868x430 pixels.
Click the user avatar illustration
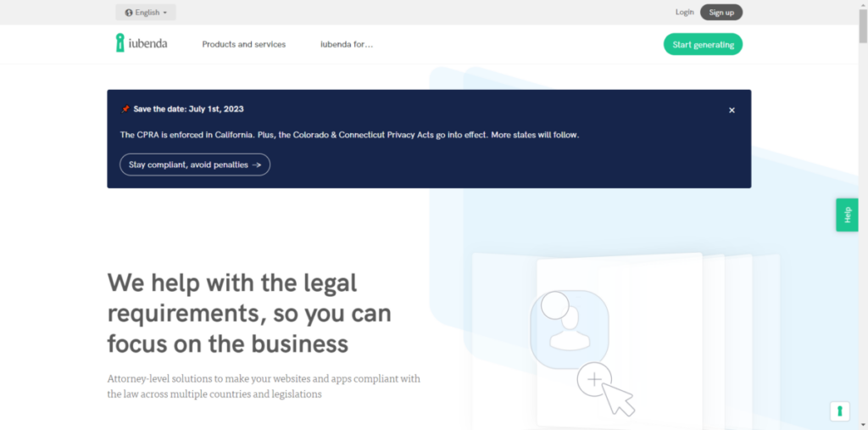(570, 330)
